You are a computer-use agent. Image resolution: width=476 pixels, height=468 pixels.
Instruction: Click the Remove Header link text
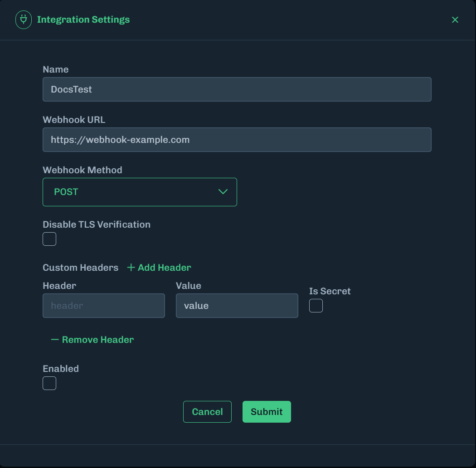pyautogui.click(x=97, y=340)
